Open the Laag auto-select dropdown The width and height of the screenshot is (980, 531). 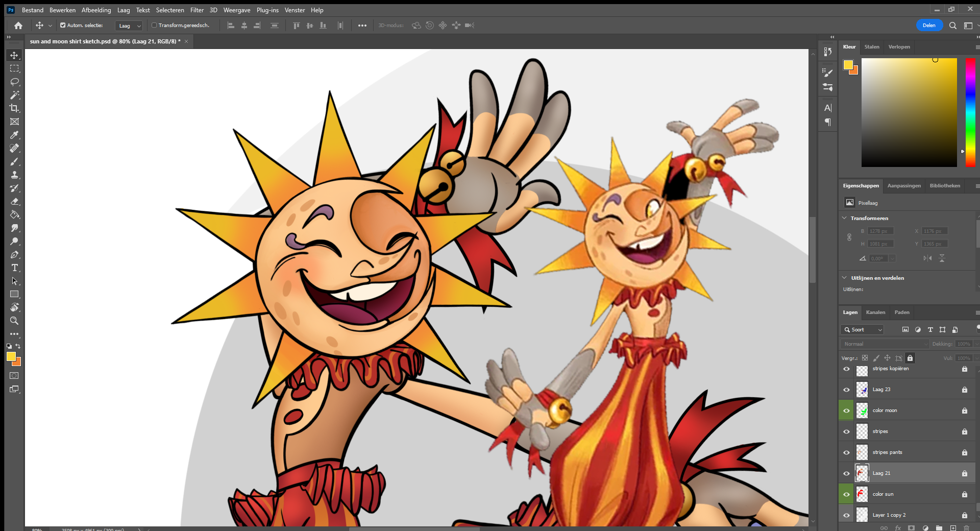(x=129, y=26)
